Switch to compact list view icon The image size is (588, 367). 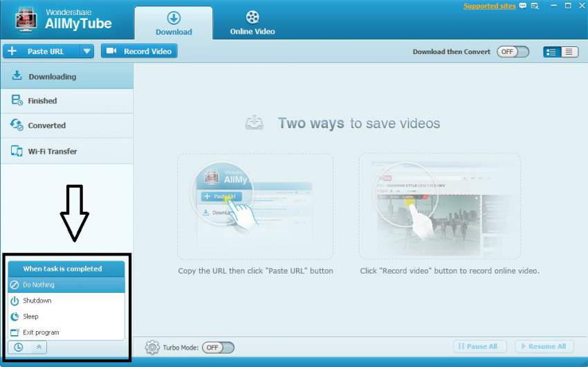[x=569, y=52]
